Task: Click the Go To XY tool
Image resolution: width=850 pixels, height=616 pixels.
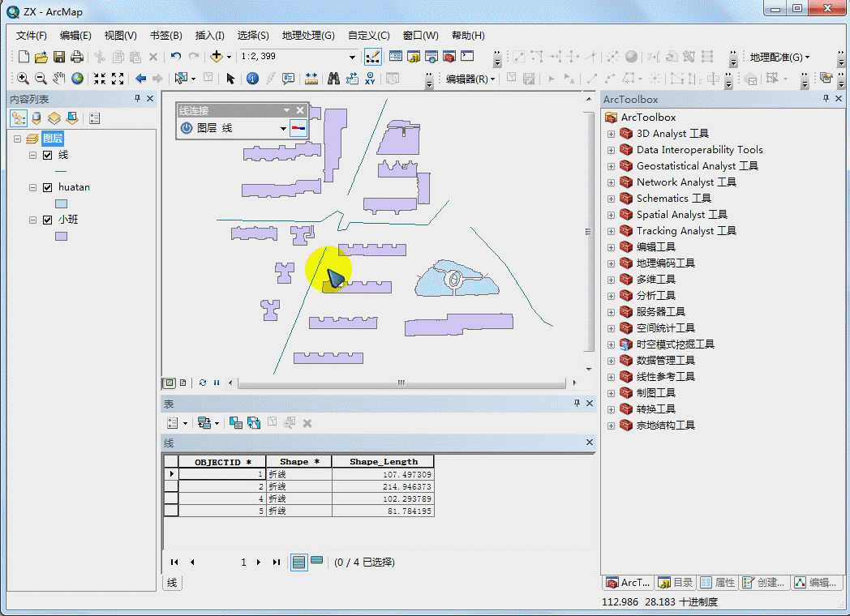Action: tap(370, 79)
